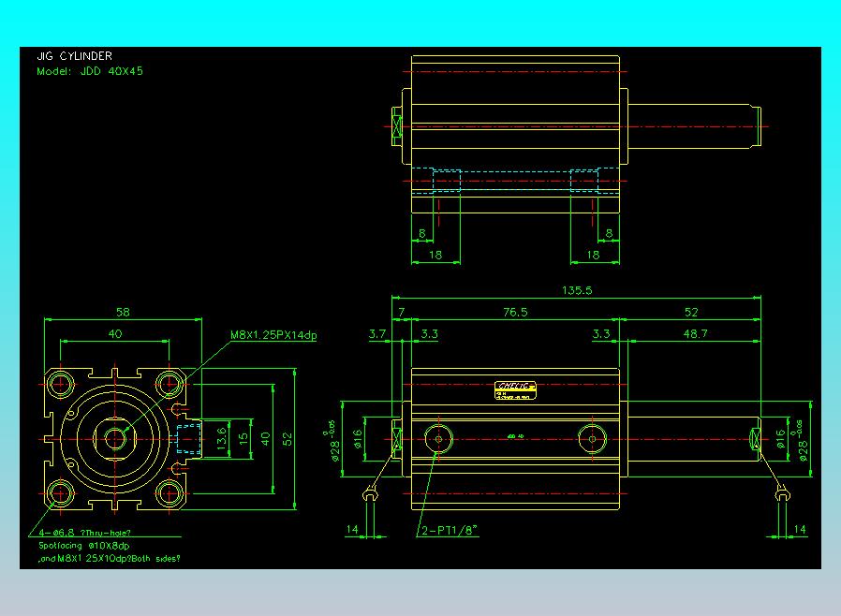
Task: Click the 58 width dimension in front view
Action: tap(122, 312)
